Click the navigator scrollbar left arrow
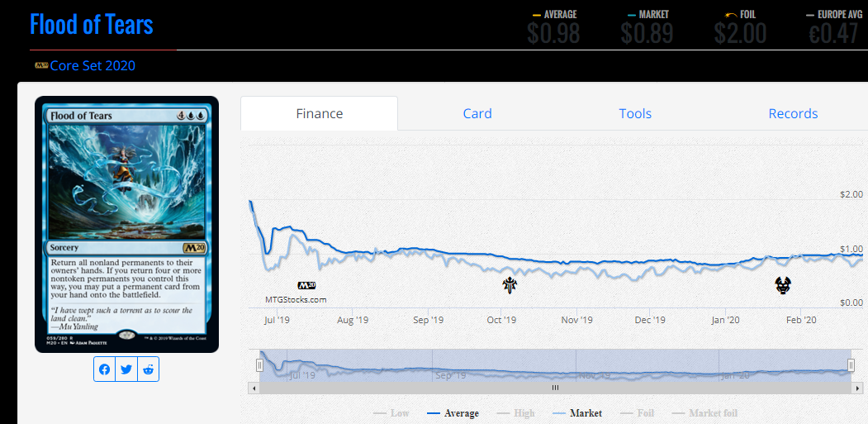868x424 pixels. coord(254,388)
